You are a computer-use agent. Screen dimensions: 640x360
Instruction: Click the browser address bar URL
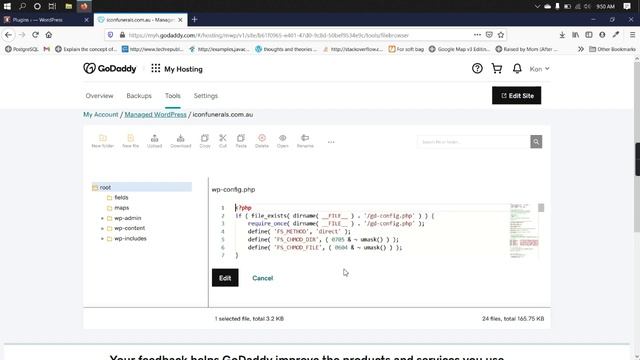(x=269, y=35)
